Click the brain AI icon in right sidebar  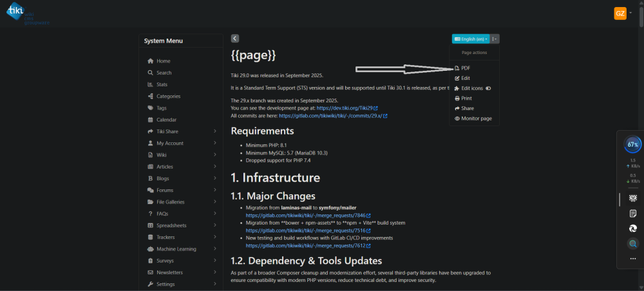pyautogui.click(x=633, y=199)
